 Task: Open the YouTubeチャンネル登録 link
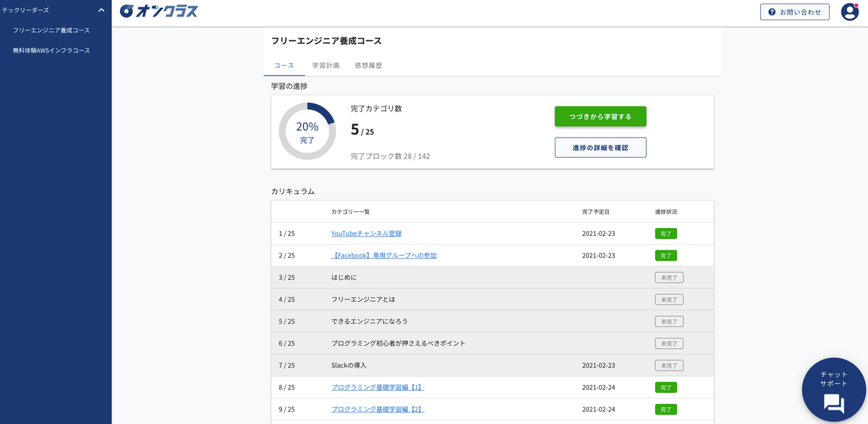click(366, 234)
